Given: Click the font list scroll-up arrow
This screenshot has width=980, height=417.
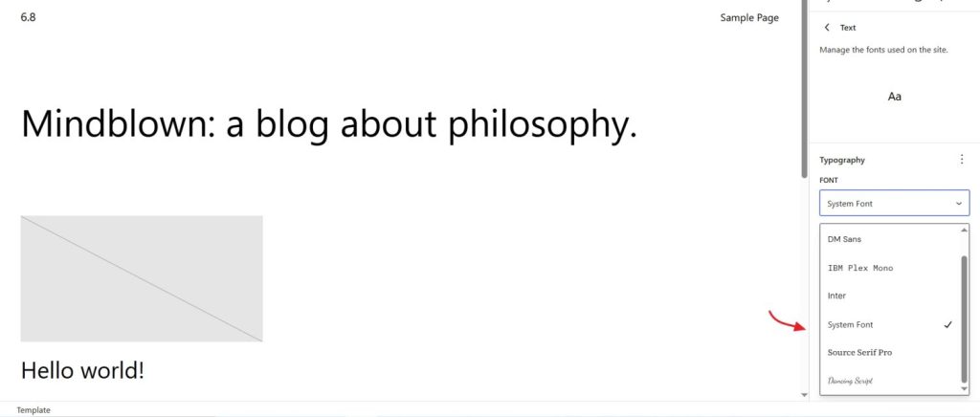Looking at the screenshot, I should [x=964, y=230].
